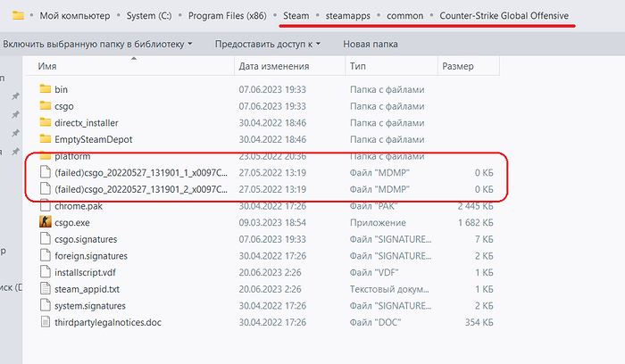Click the '1 682 КБ' size of csgo.exe
Viewport: 625px width, 364px height.
(x=476, y=223)
